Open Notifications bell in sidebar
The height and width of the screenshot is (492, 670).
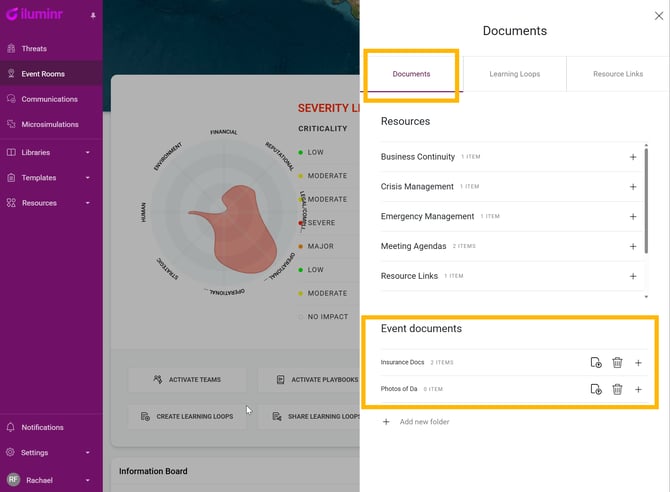42,427
